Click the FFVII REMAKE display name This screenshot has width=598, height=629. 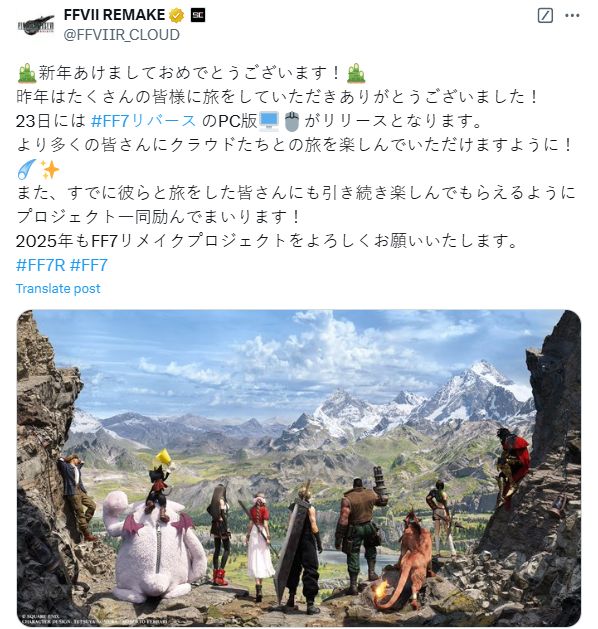click(x=114, y=15)
